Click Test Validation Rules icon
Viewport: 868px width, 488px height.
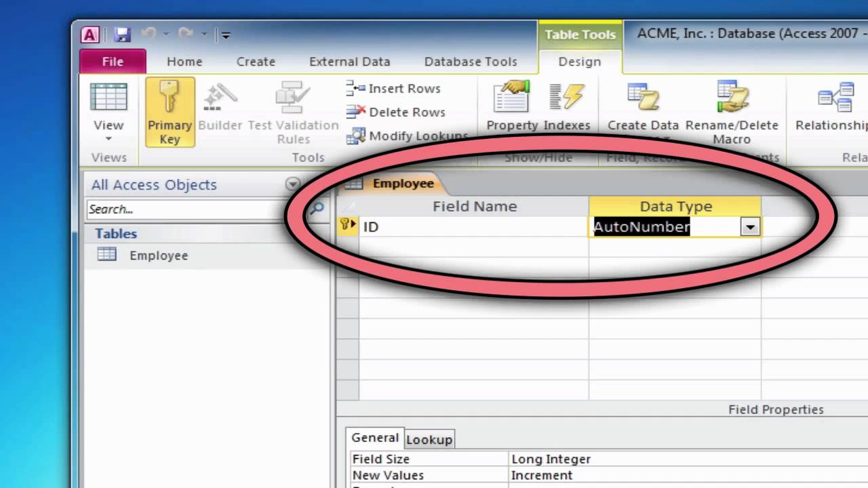click(293, 98)
